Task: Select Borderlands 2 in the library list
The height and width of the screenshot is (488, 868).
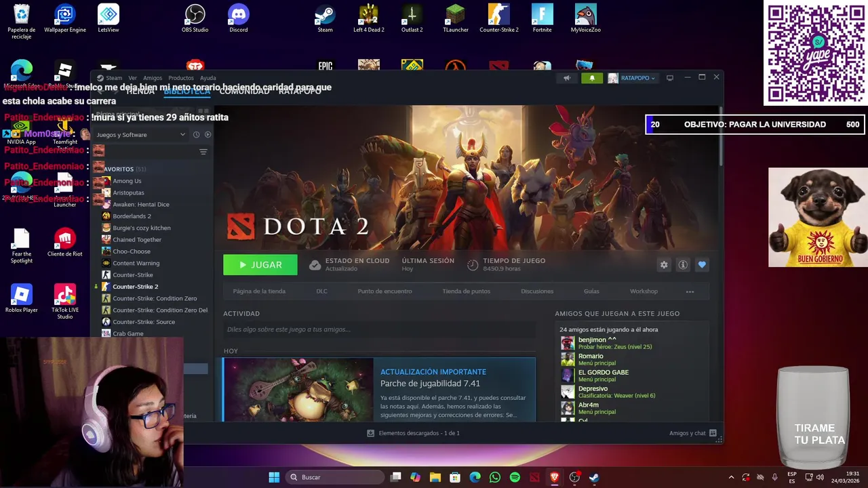Action: coord(132,216)
